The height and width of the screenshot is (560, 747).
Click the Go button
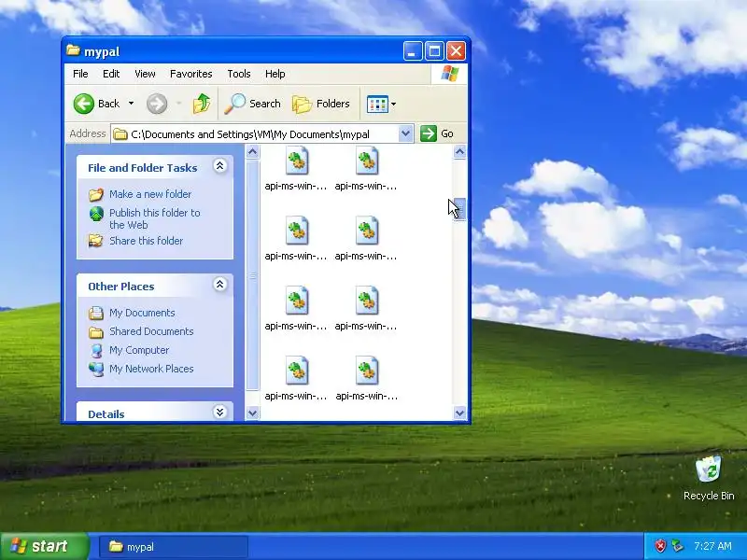pos(437,133)
